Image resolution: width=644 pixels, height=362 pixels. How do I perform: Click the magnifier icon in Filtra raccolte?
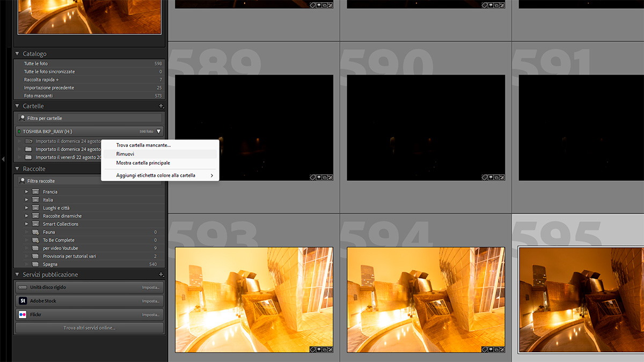click(x=23, y=181)
